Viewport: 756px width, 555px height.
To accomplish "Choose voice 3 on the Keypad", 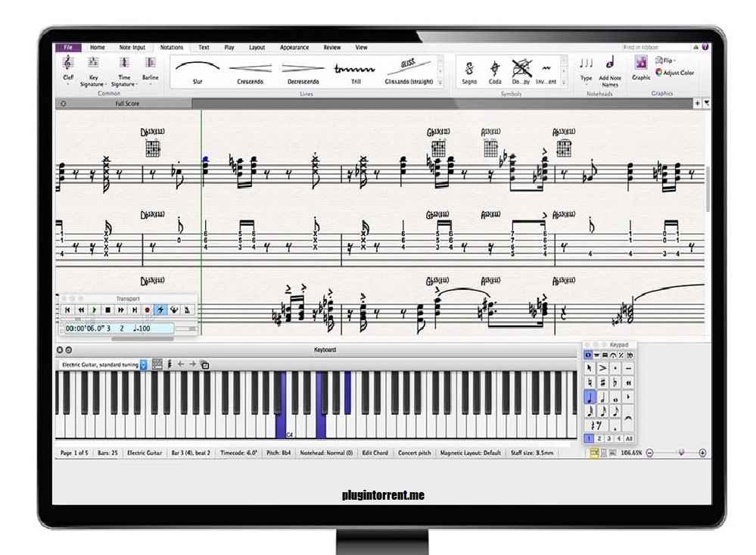I will click(609, 438).
